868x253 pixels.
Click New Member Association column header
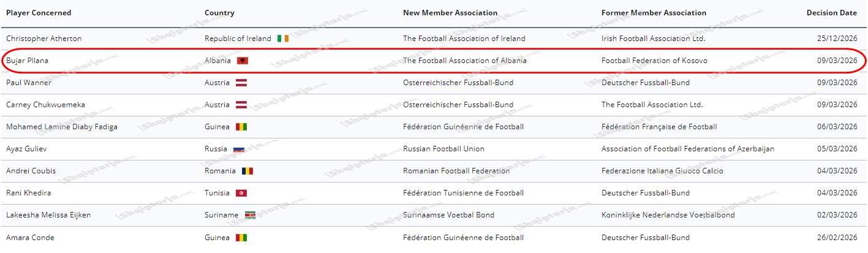(450, 13)
